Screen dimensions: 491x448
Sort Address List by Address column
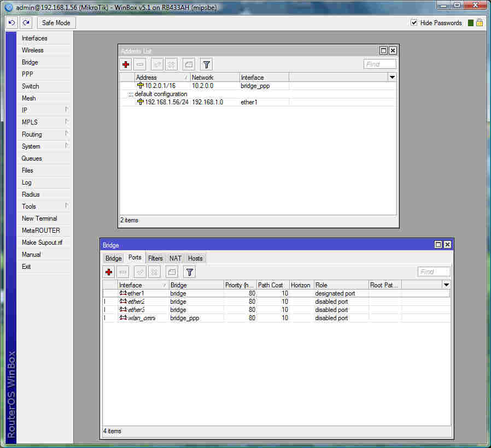point(162,77)
